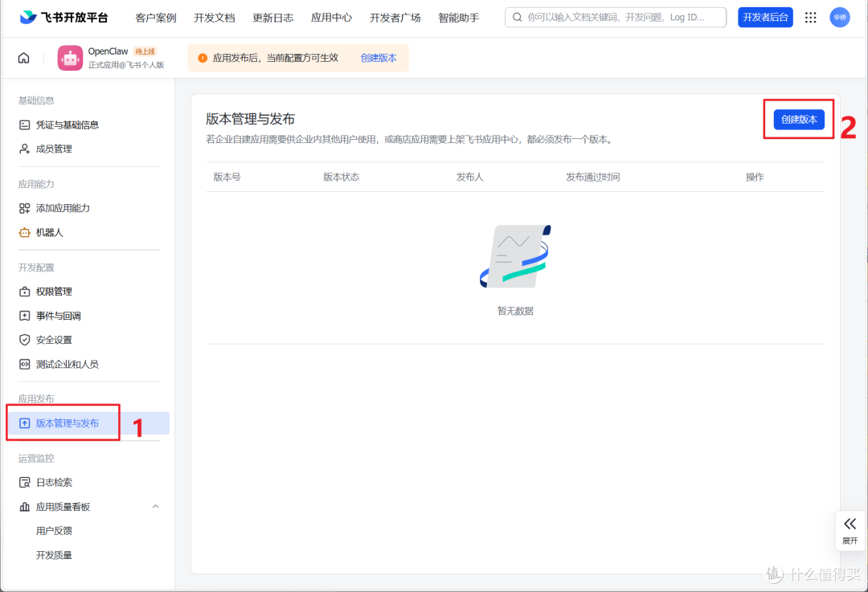Open 更新日志 in top navigation

pos(273,18)
